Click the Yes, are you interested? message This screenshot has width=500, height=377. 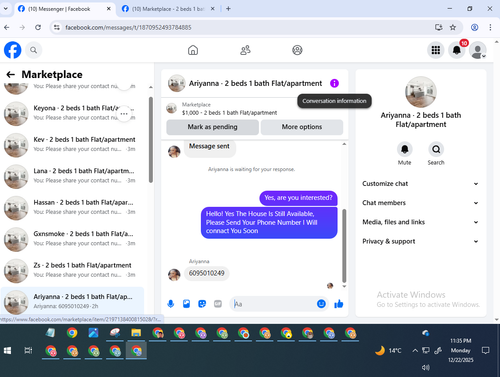tap(298, 198)
